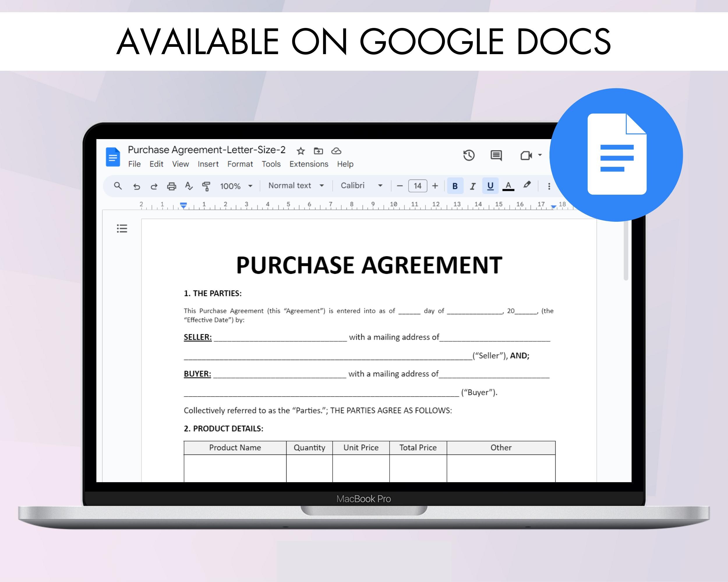Click the vertical scrollbar thumb
Screen dimensions: 728x582
626,250
